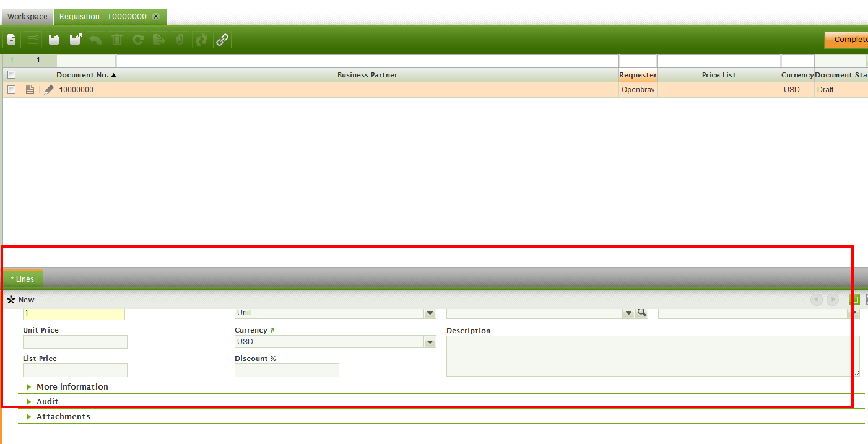Edit row 10000000 with the pencil icon
The height and width of the screenshot is (444, 868).
[48, 90]
